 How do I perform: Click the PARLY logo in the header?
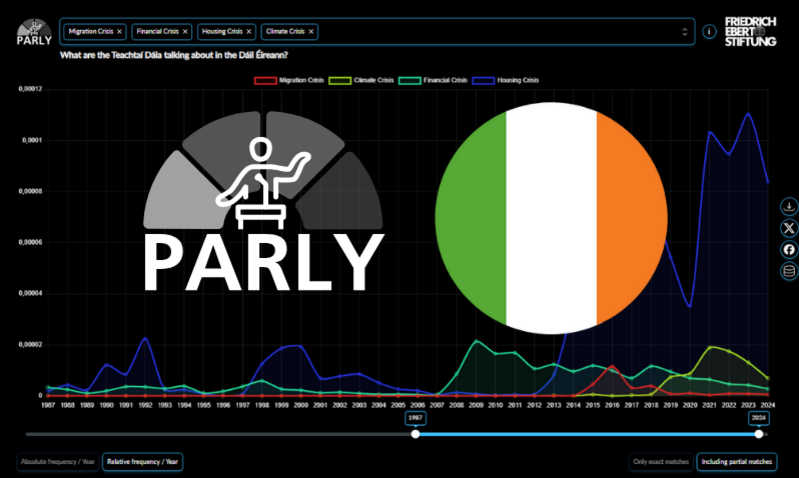(34, 32)
